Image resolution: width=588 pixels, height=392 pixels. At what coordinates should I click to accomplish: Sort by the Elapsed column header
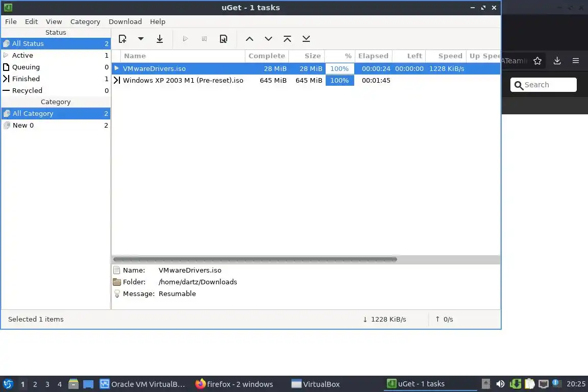(x=374, y=56)
